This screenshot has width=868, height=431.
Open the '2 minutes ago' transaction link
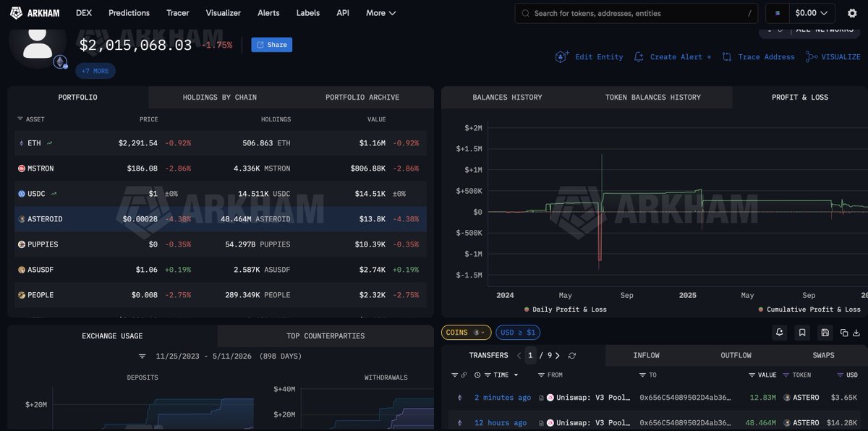click(503, 398)
